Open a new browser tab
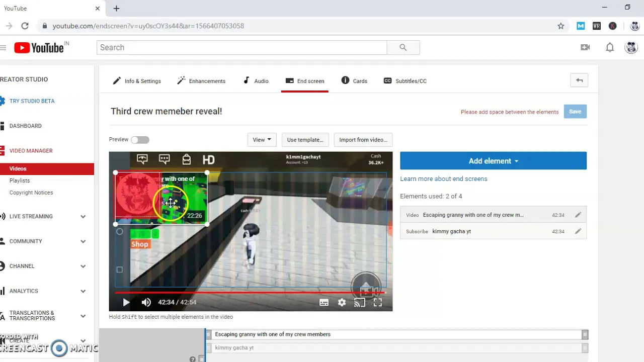 tap(116, 8)
